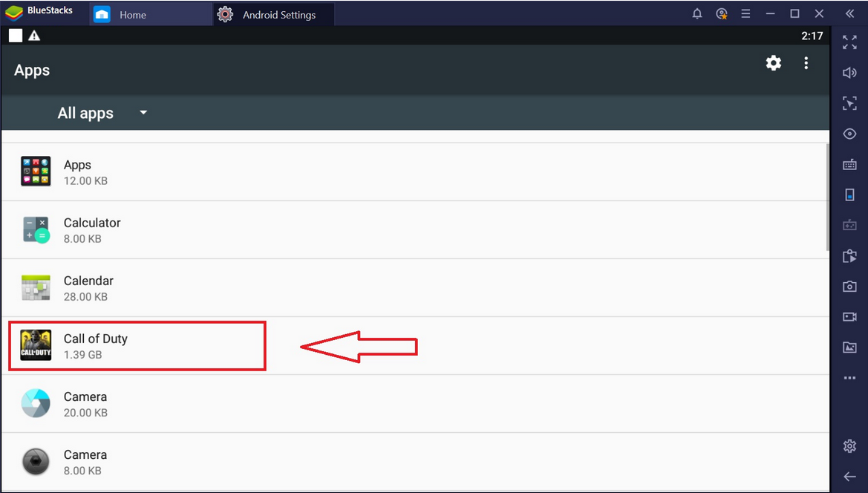Click the volume speaker icon
This screenshot has height=493, width=868.
coord(849,73)
